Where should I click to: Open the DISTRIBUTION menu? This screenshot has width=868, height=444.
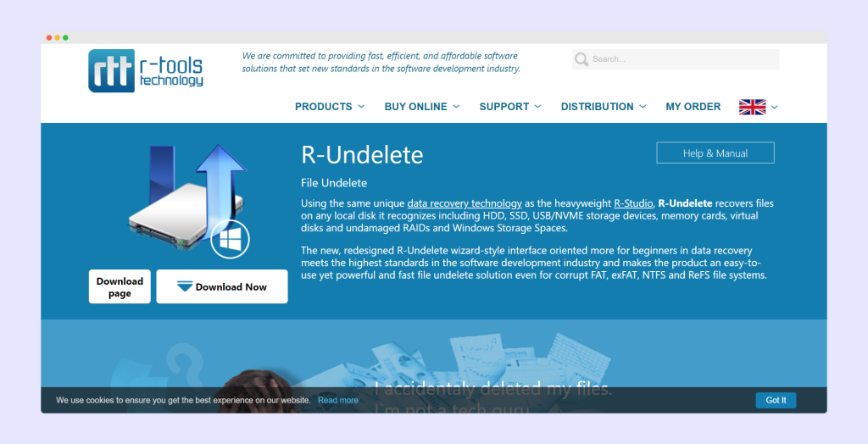coord(597,106)
